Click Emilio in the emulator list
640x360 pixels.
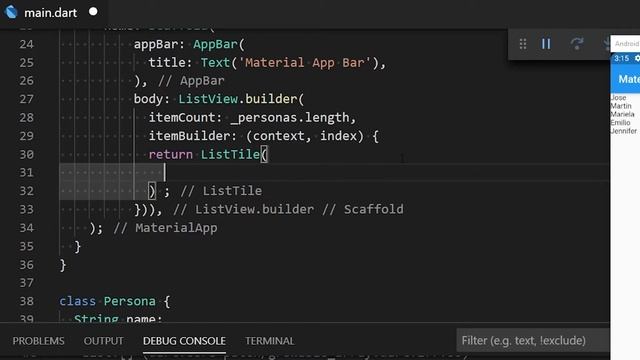(x=620, y=122)
